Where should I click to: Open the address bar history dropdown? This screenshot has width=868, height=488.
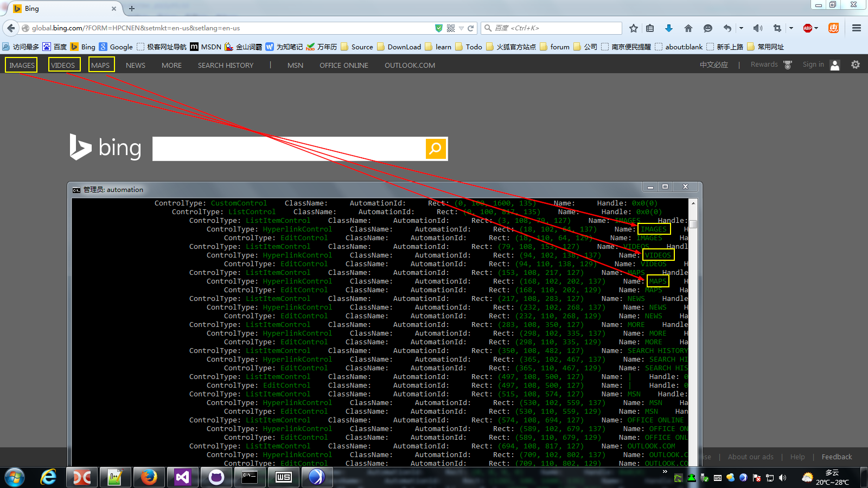pyautogui.click(x=461, y=28)
